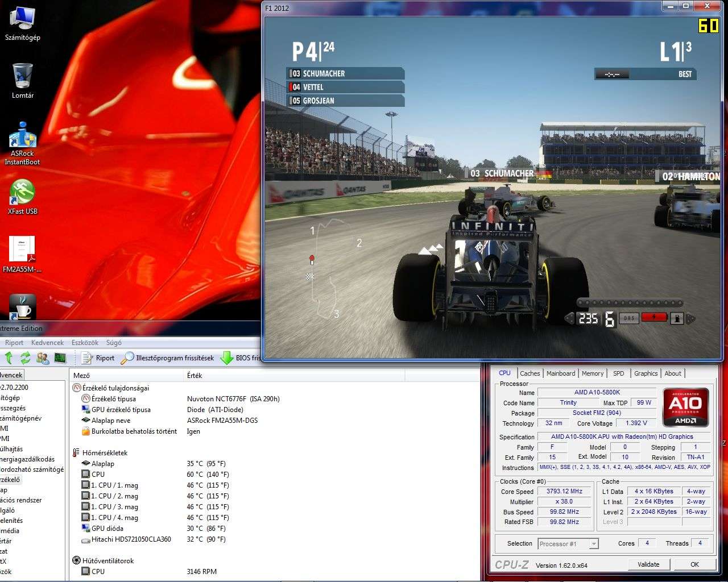This screenshot has width=728, height=582.
Task: Click the Socket FM2 (904) package field
Action: pos(597,413)
